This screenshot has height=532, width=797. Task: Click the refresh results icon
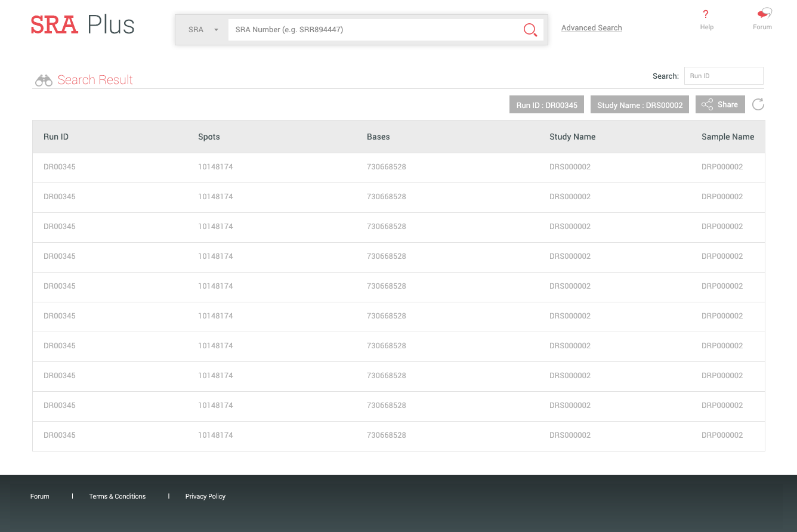coord(758,105)
